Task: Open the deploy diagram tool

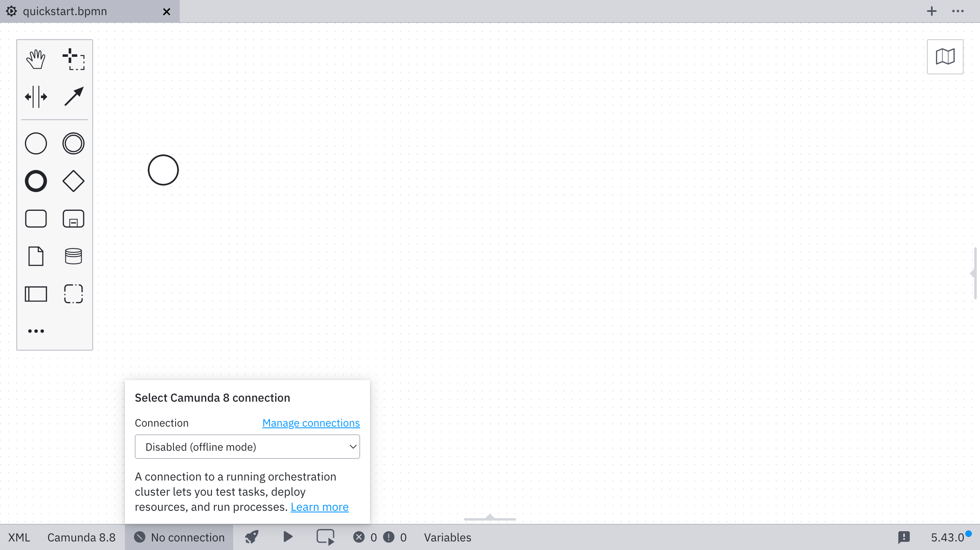Action: tap(252, 537)
